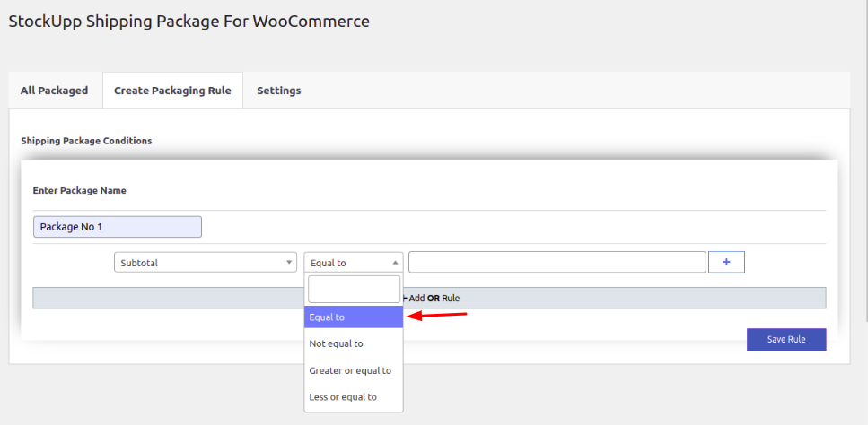Click the Enter Package Name label
The height and width of the screenshot is (425, 868).
[x=80, y=191]
